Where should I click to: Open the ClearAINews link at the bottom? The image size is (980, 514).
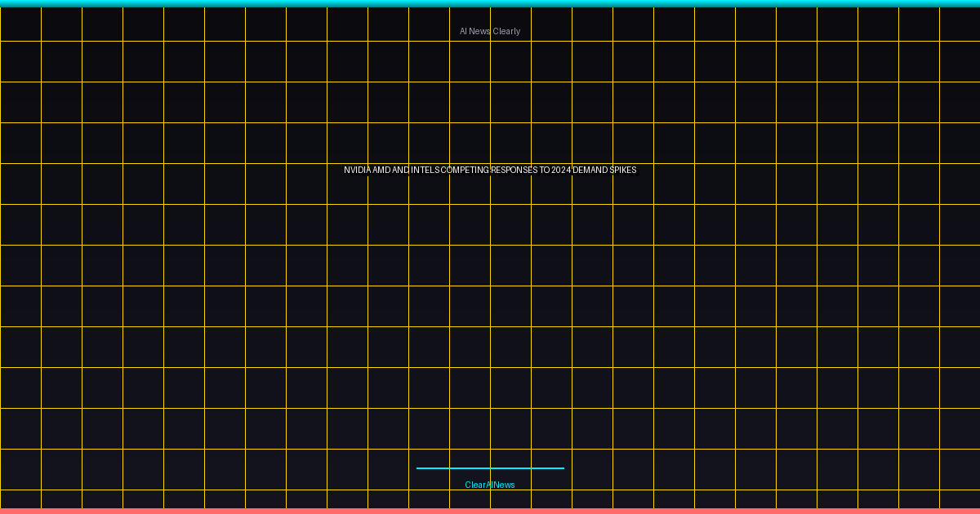[490, 485]
